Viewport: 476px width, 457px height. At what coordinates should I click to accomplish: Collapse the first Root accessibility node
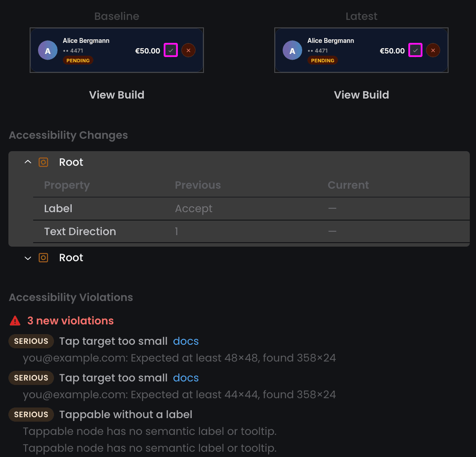[x=27, y=162]
